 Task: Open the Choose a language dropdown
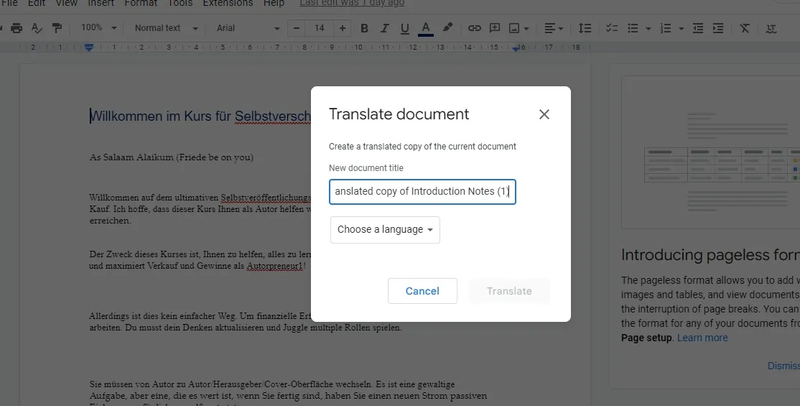385,230
